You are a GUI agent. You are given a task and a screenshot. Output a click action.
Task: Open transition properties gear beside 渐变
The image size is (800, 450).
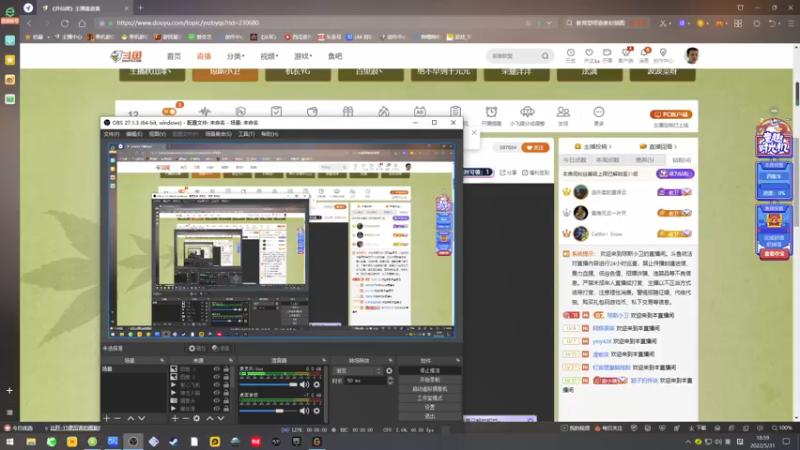coord(389,371)
